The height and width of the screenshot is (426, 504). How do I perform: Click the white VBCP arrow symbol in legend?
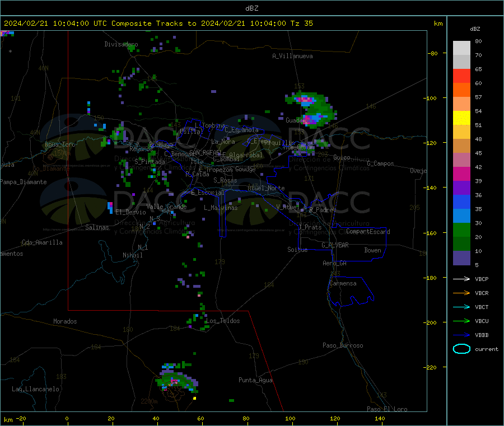(461, 279)
